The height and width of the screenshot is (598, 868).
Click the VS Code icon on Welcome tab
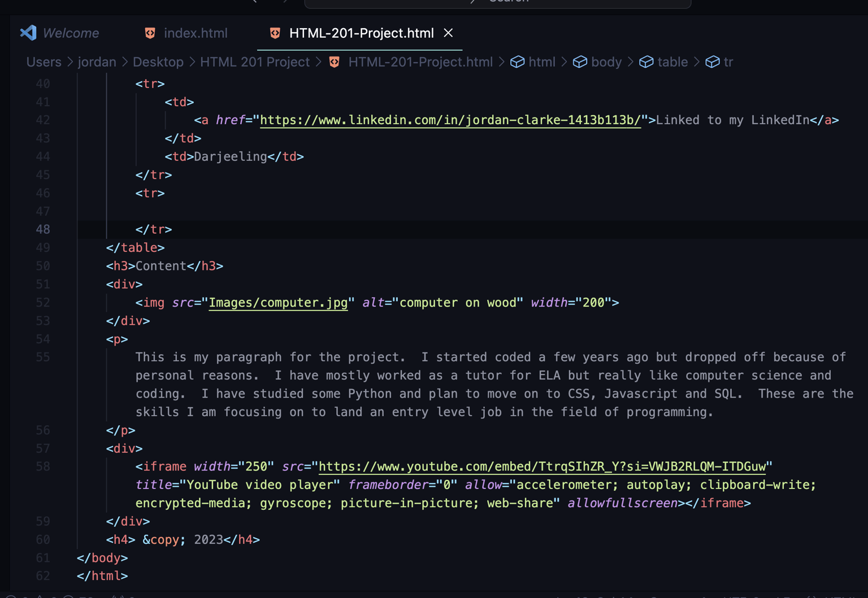(28, 33)
